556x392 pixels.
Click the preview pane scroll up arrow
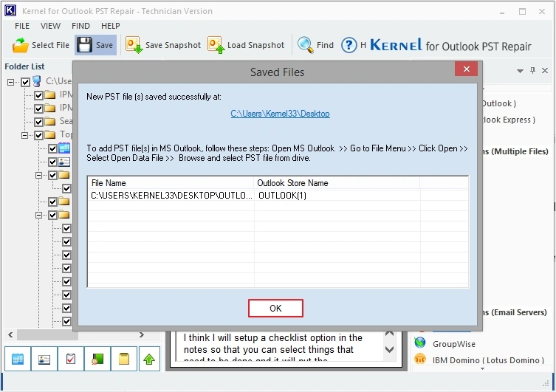click(389, 334)
